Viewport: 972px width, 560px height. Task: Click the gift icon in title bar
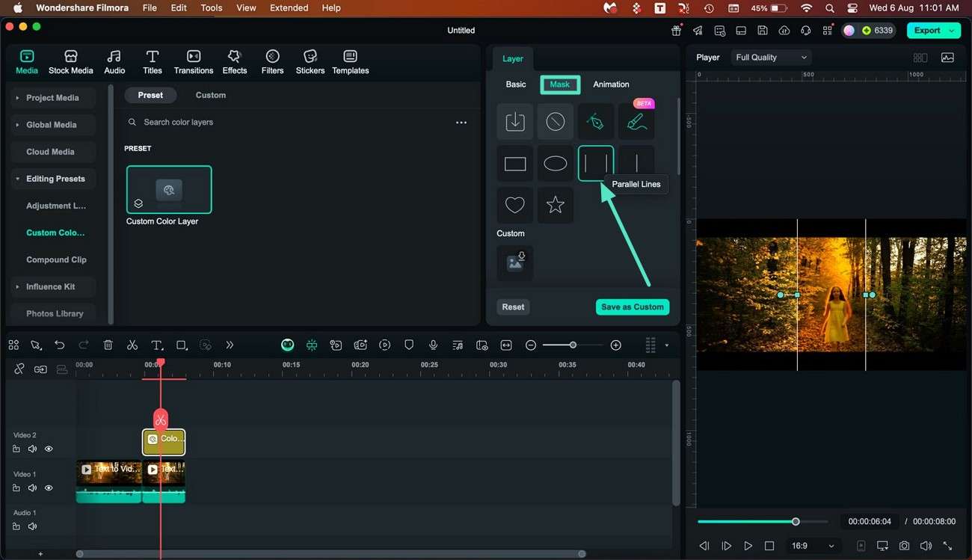tap(677, 31)
